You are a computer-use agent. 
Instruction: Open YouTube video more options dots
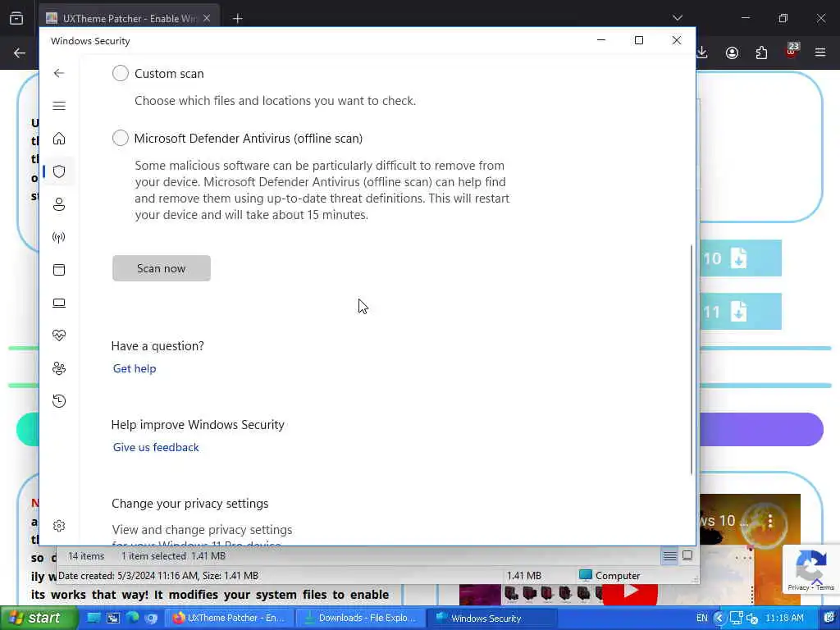tap(770, 520)
